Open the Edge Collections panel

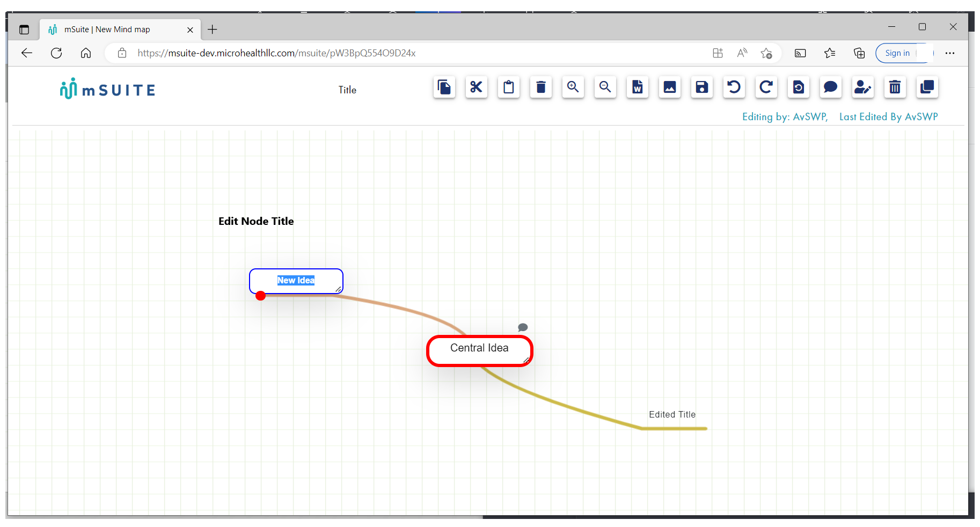(859, 53)
